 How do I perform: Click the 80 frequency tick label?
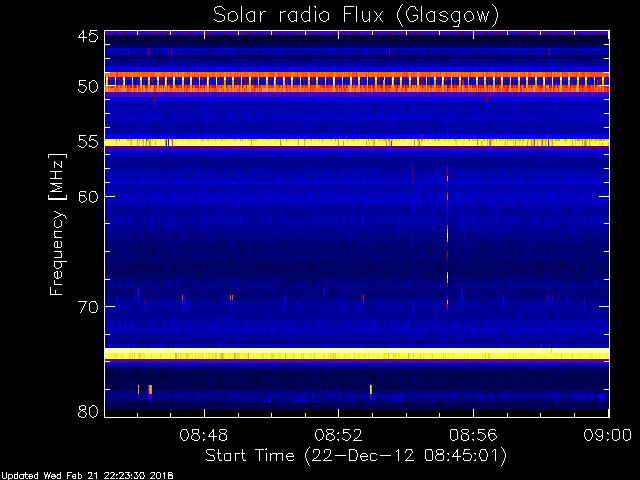point(88,411)
